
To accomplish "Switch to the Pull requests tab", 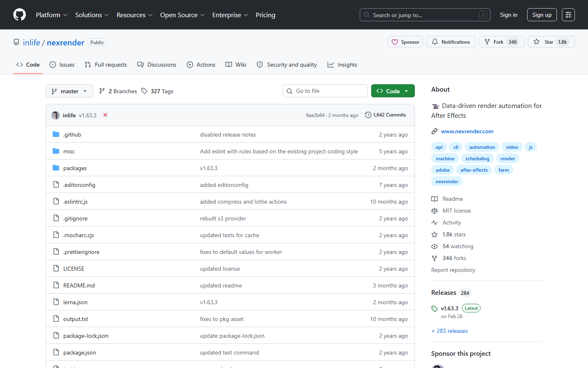I will click(106, 65).
